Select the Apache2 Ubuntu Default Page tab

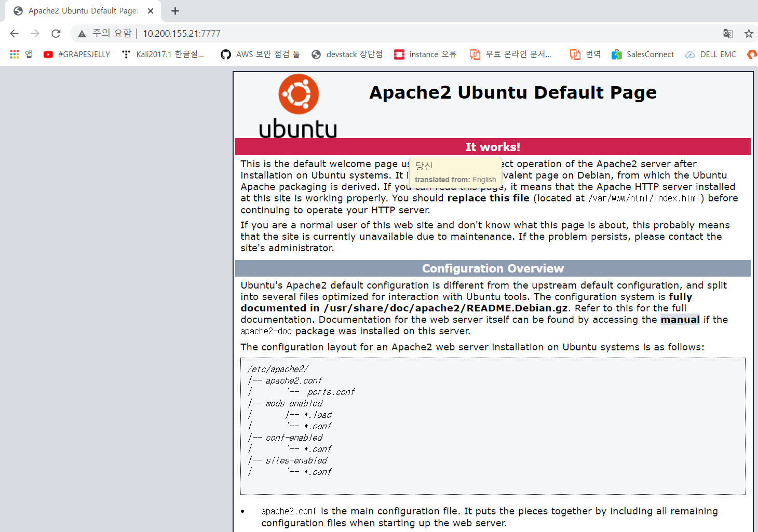tap(83, 11)
